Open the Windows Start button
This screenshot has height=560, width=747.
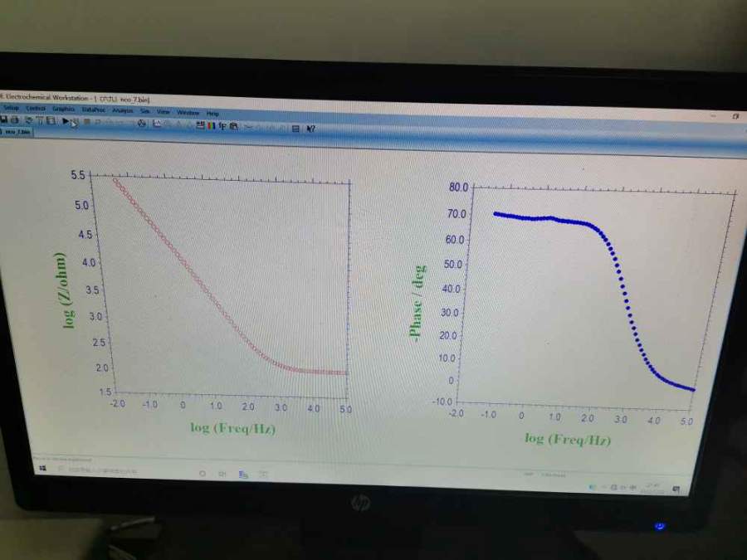click(x=43, y=469)
